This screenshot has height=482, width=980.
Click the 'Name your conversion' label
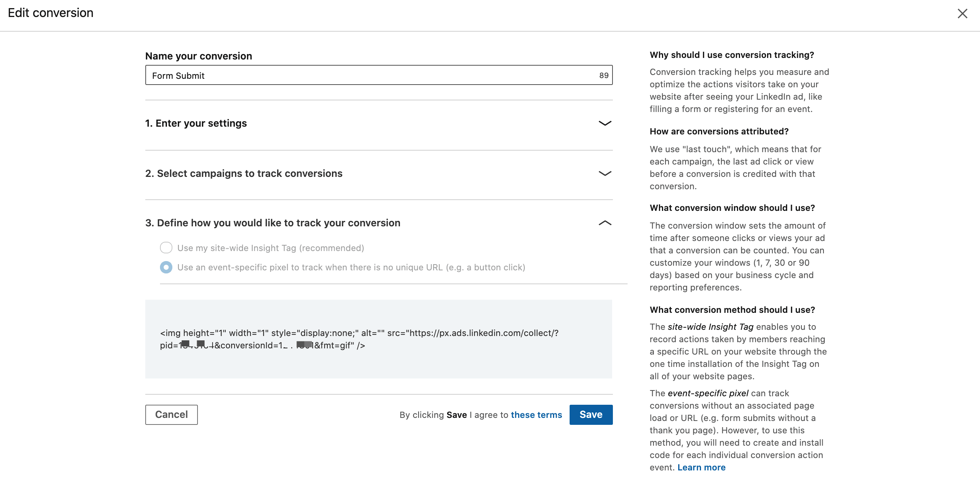(199, 56)
